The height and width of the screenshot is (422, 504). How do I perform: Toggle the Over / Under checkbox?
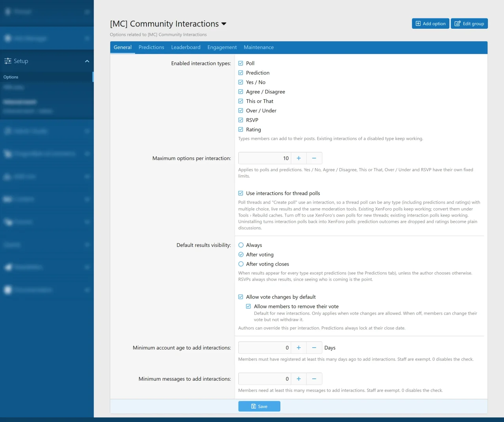(241, 111)
